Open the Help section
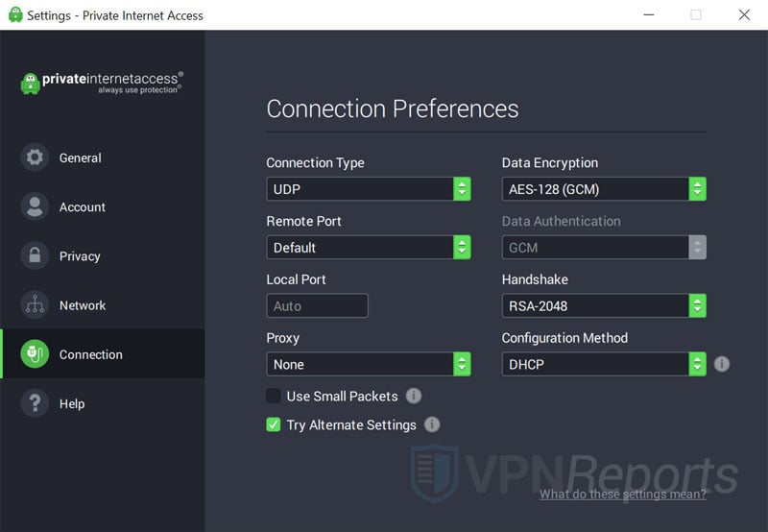Screen dimensions: 768x532 (103, 402)
